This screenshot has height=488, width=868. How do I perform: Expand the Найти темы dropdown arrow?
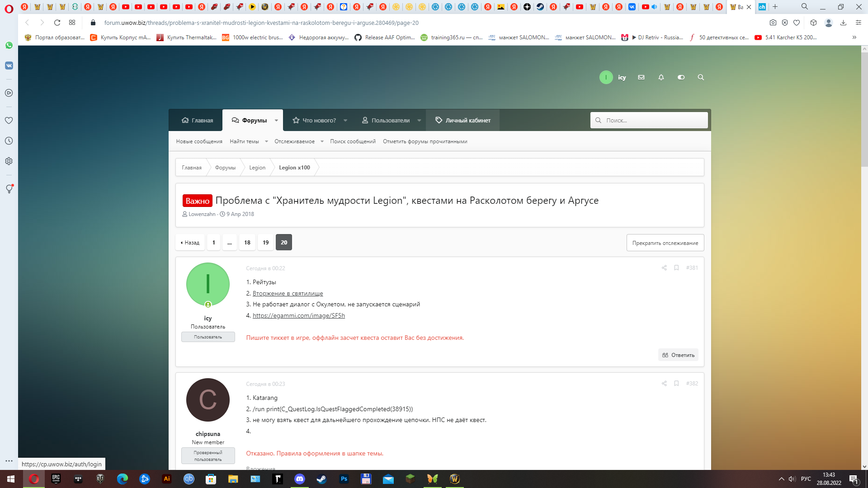[266, 141]
